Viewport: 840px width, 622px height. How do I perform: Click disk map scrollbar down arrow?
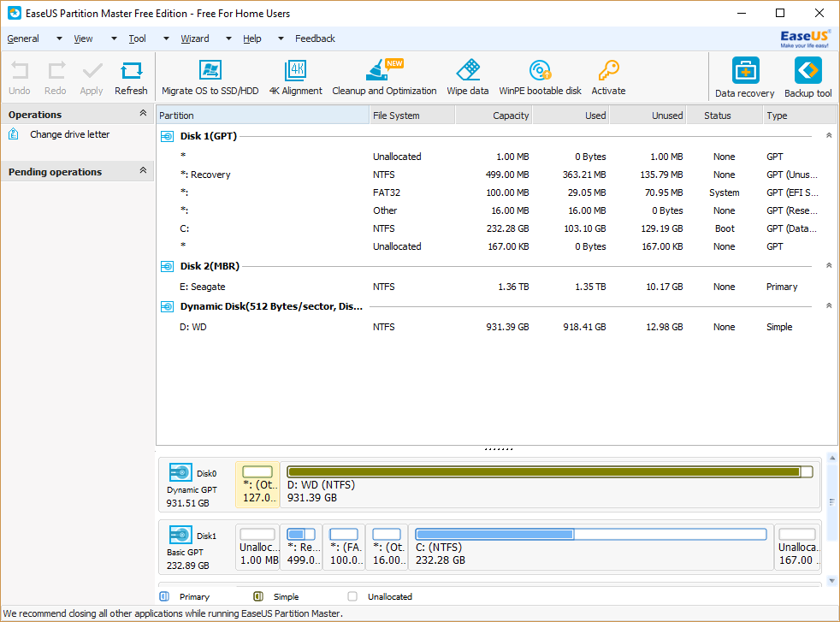click(x=832, y=580)
